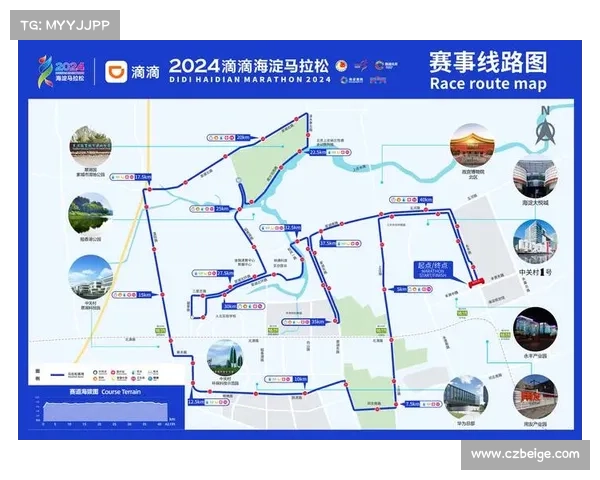The height and width of the screenshot is (480, 600).
Task: Open the 海淀大悦城 landmark photo
Action: point(535,178)
